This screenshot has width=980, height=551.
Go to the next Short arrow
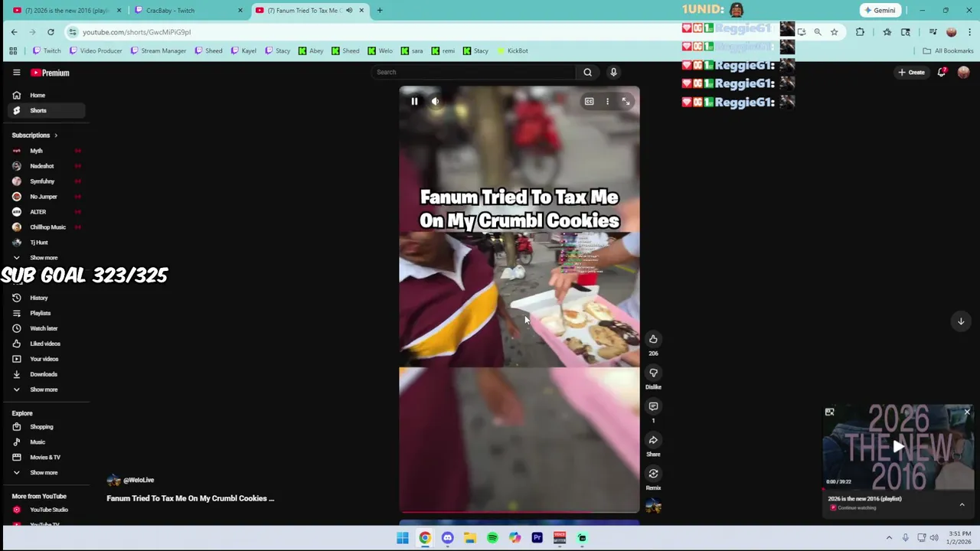pyautogui.click(x=961, y=321)
